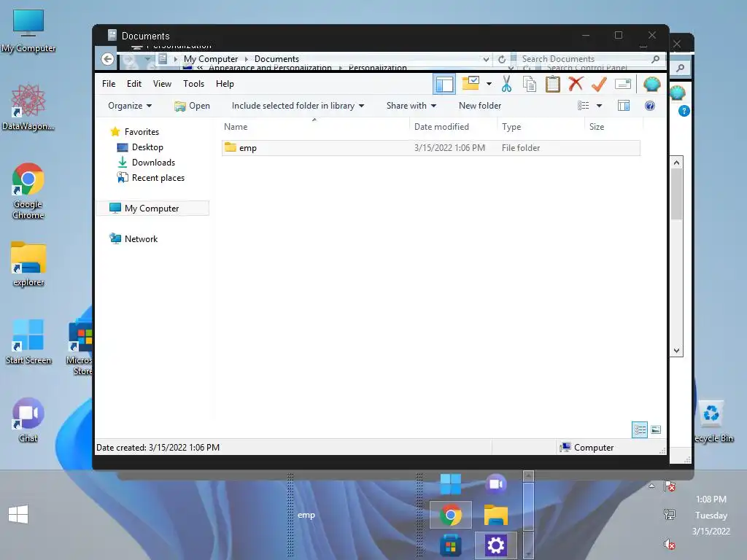Click the background Control Panel help icon
The width and height of the screenshot is (747, 560).
[x=684, y=112]
